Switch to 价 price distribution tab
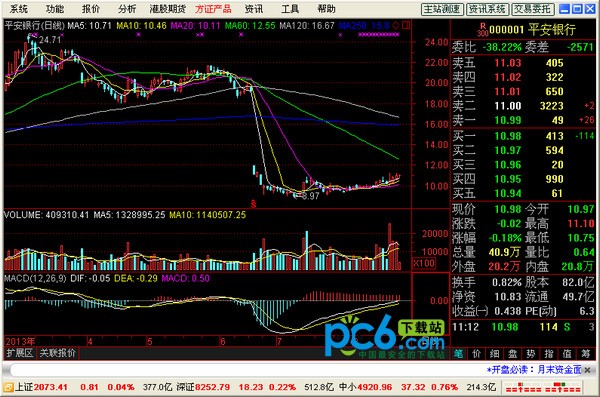 coord(476,353)
